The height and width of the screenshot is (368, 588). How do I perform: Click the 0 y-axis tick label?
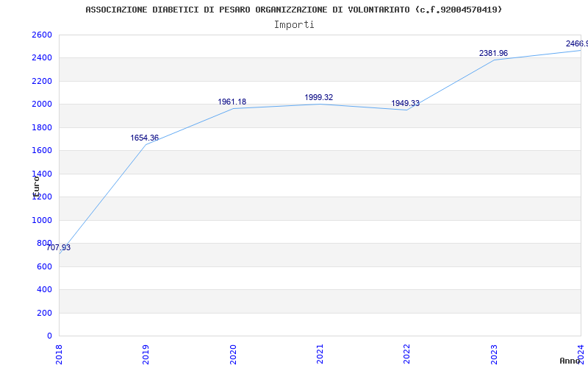49,336
